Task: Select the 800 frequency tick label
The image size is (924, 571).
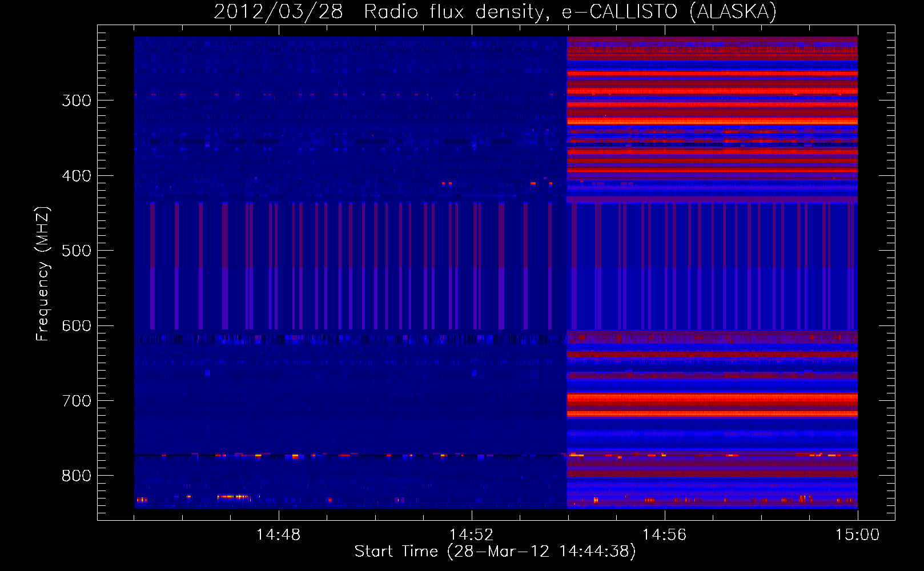Action: coord(77,476)
